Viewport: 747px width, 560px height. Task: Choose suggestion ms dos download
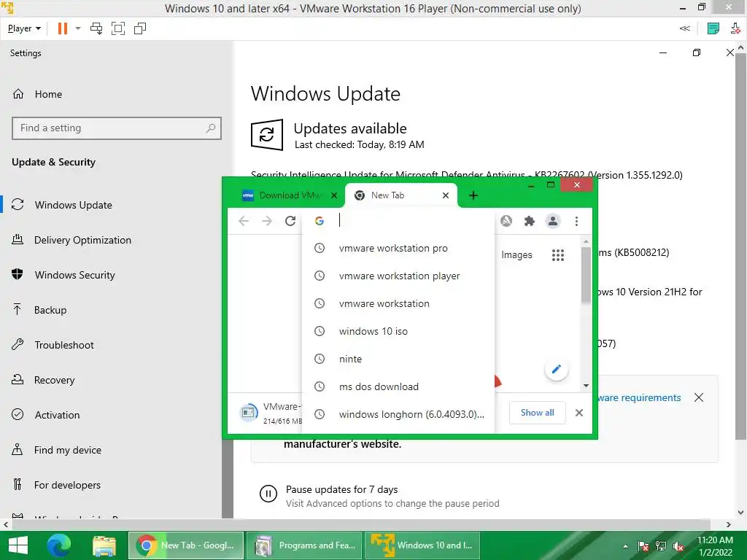[398, 386]
